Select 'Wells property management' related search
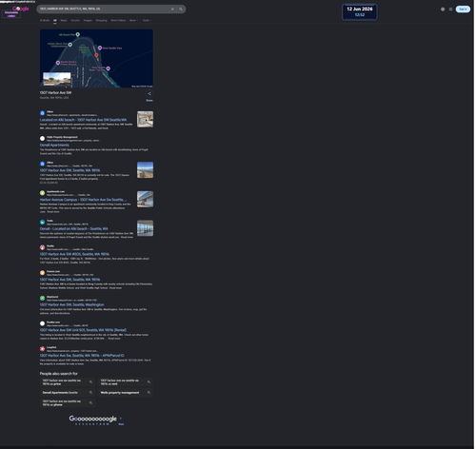 click(x=126, y=393)
